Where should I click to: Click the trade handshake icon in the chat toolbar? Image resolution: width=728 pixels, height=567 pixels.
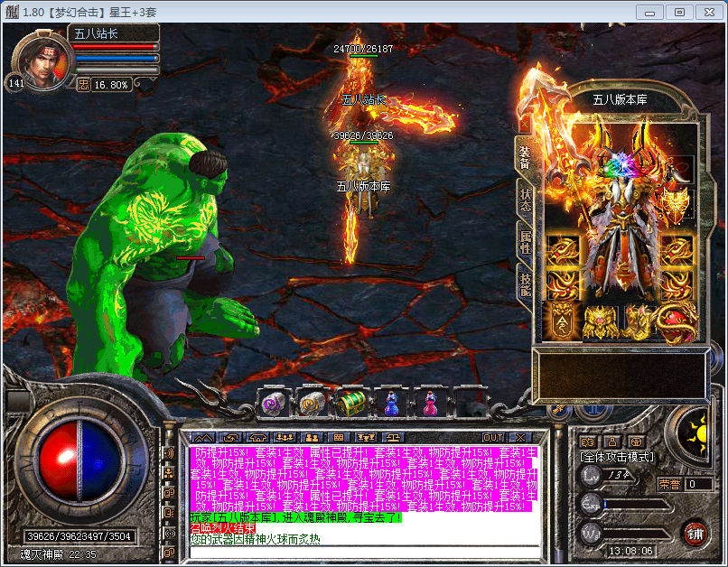[258, 438]
